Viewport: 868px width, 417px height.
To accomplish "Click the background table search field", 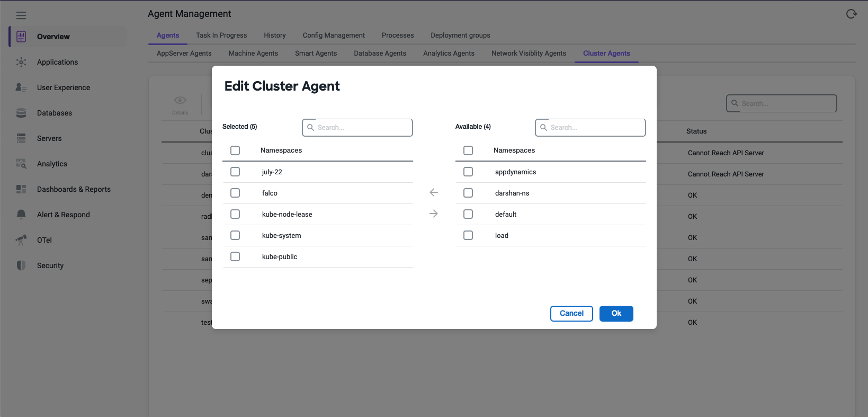I will coord(782,103).
